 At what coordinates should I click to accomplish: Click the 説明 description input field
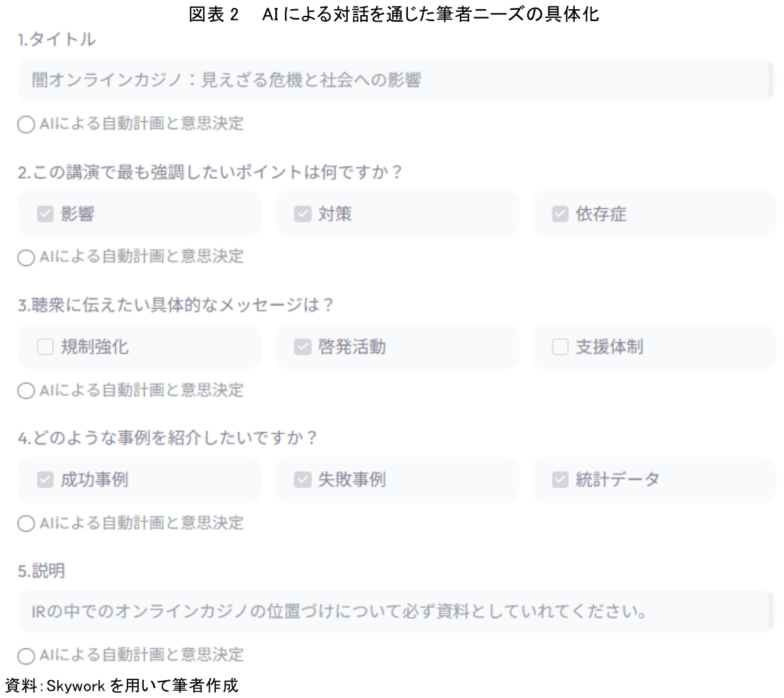coord(394,612)
